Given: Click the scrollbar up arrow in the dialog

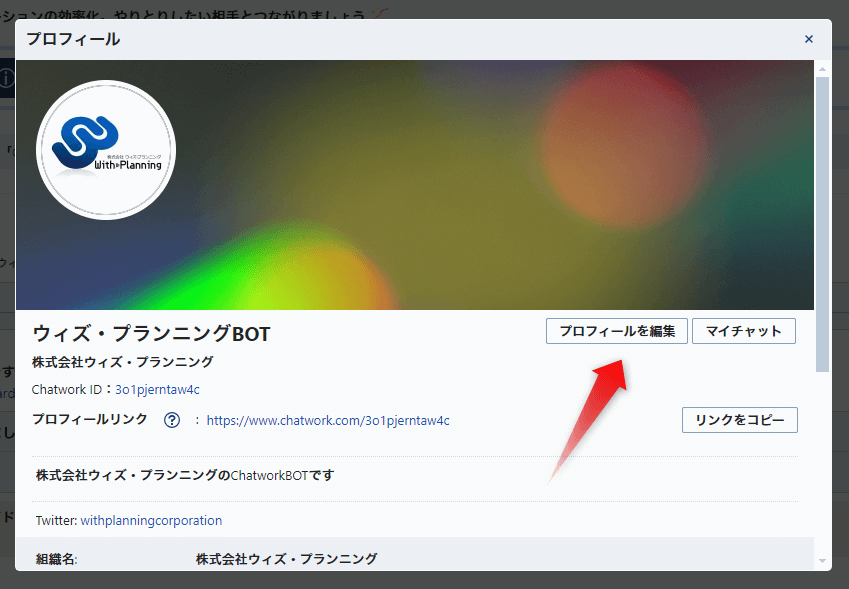Looking at the screenshot, I should 822,69.
